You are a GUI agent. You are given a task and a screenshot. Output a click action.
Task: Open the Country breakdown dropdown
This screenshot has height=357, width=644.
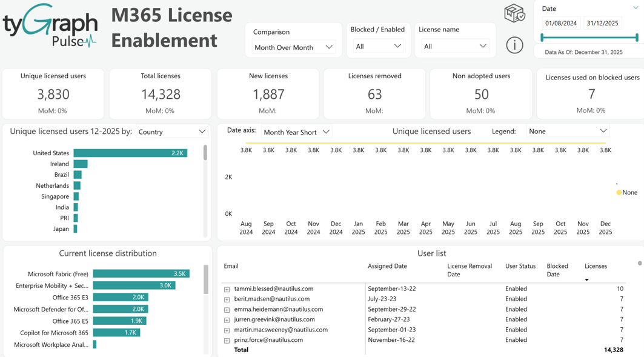pos(171,132)
